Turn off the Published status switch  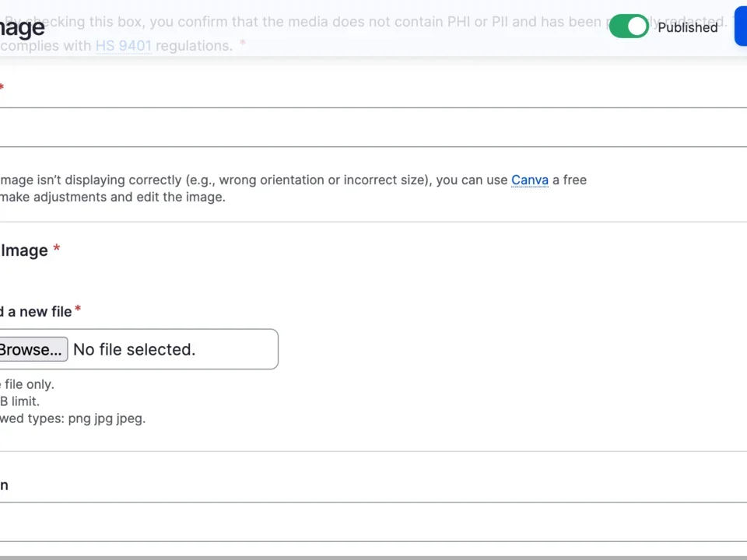pyautogui.click(x=628, y=26)
